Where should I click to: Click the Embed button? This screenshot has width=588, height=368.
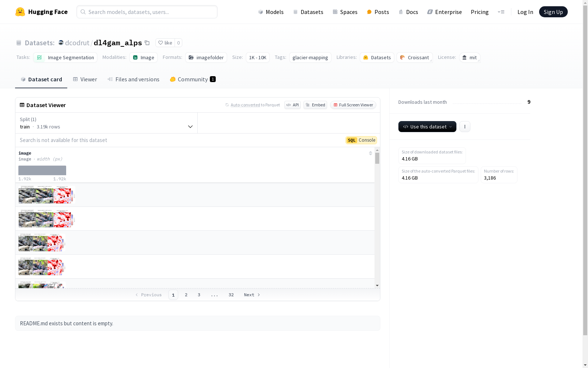pyautogui.click(x=315, y=105)
